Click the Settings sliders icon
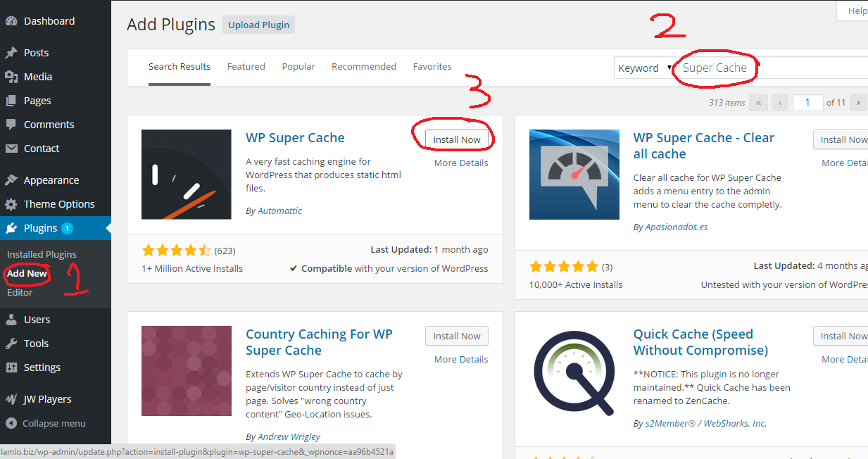Viewport: 868px width, 459px height. [11, 367]
